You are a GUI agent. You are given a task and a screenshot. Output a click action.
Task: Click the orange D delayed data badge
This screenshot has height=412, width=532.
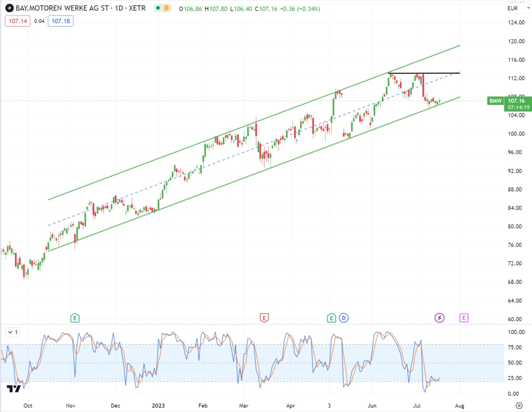(x=167, y=9)
